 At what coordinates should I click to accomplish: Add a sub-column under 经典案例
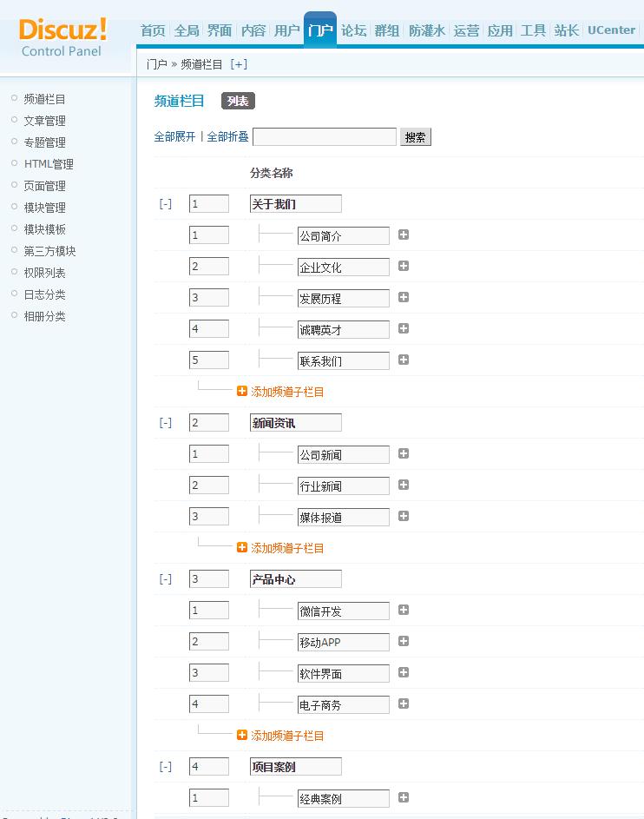point(403,797)
